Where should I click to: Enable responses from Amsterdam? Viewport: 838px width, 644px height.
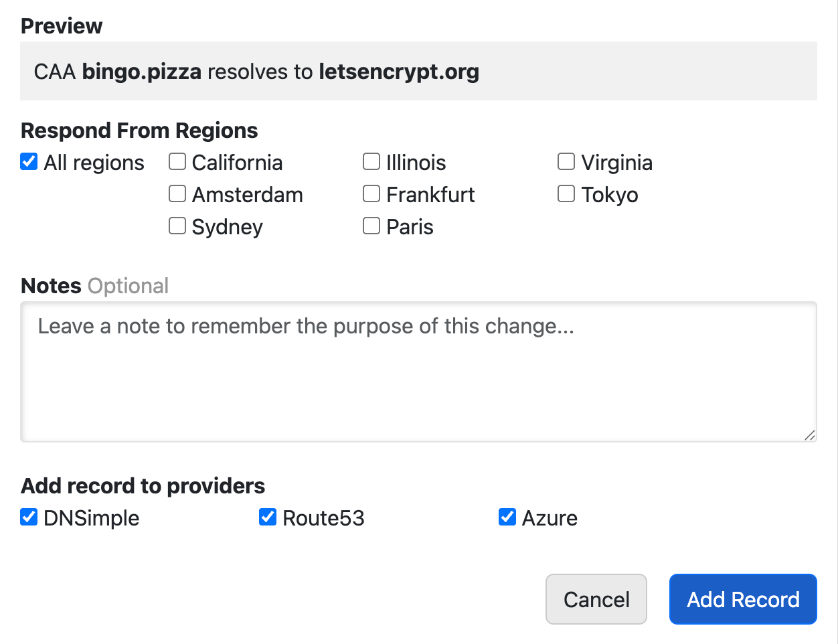[x=177, y=193]
